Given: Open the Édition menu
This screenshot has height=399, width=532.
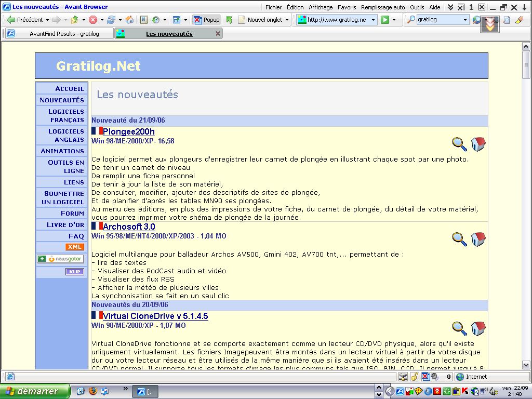Looking at the screenshot, I should click(295, 7).
